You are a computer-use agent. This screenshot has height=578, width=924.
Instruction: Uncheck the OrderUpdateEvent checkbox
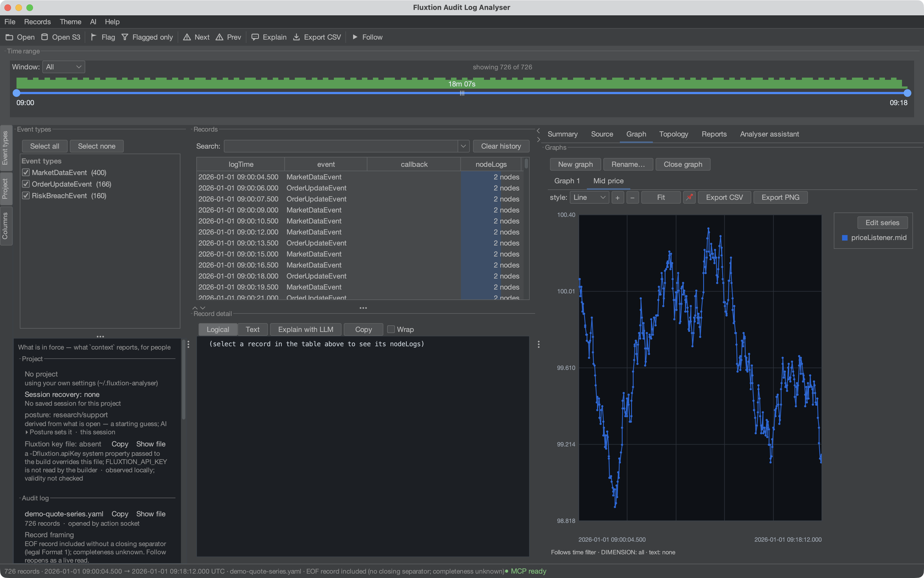tap(26, 184)
